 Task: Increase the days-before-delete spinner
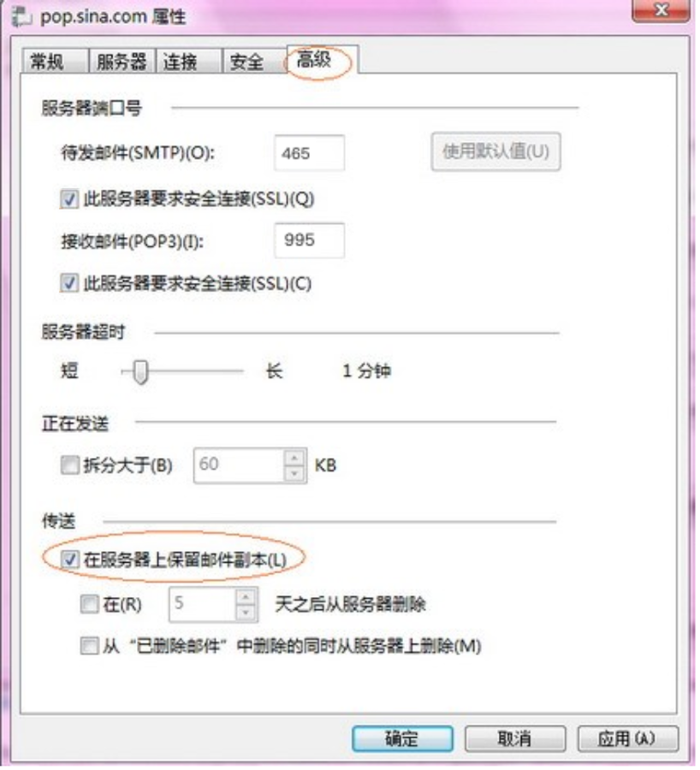pyautogui.click(x=246, y=597)
